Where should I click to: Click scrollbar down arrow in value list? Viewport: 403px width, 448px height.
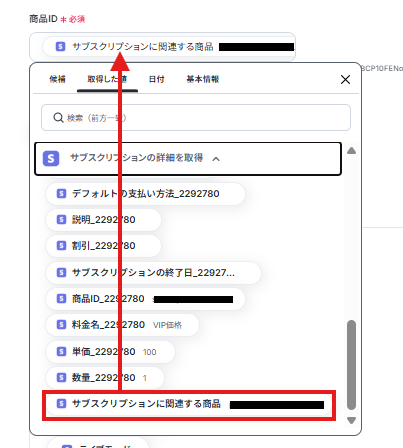[x=351, y=420]
